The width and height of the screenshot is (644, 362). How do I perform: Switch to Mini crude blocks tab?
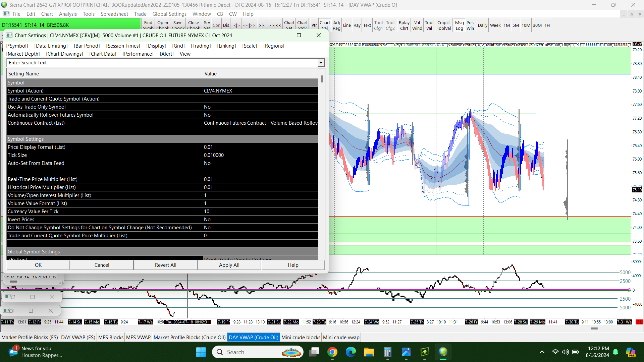point(301,338)
